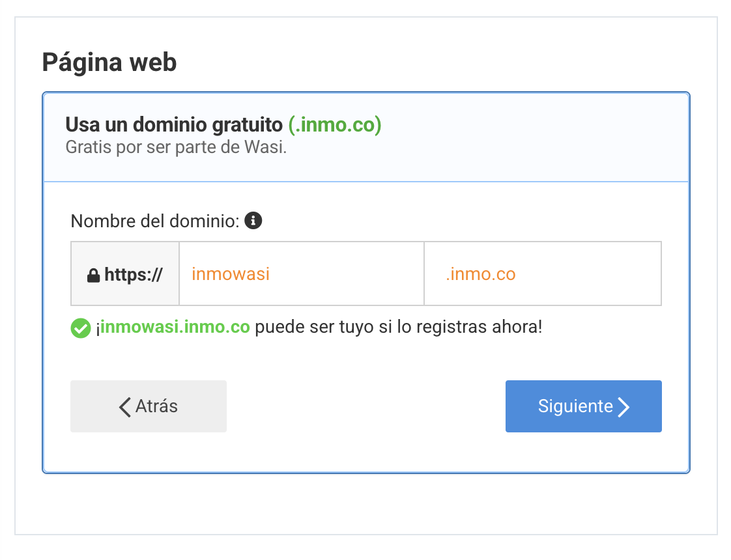Click the "Gratis por ser parte de Wasi" subtitle

pos(176,147)
